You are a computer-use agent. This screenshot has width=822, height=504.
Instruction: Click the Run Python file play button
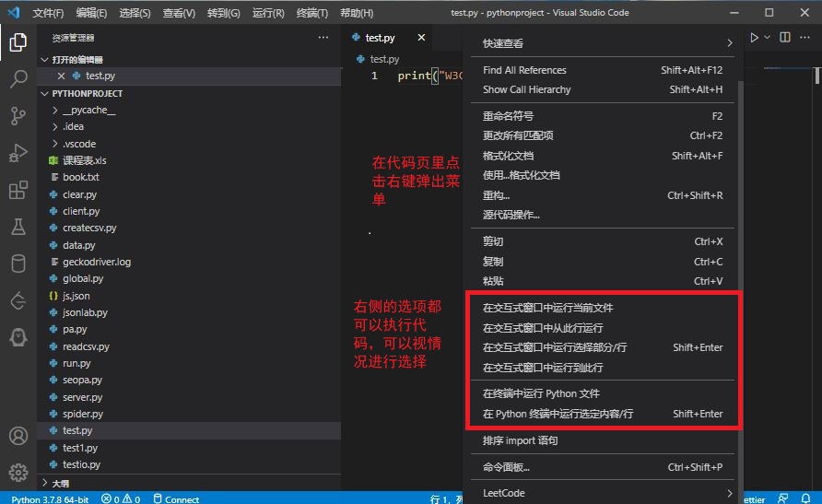(754, 38)
